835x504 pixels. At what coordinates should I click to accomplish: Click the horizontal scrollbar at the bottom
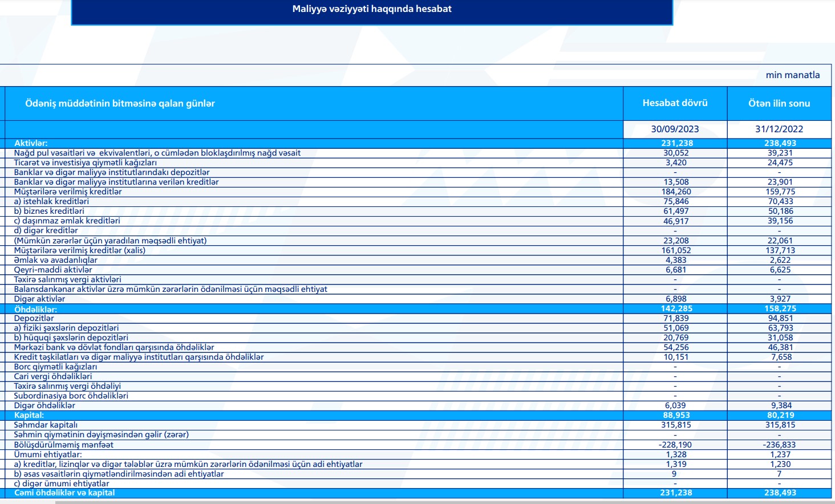[x=445, y=502]
